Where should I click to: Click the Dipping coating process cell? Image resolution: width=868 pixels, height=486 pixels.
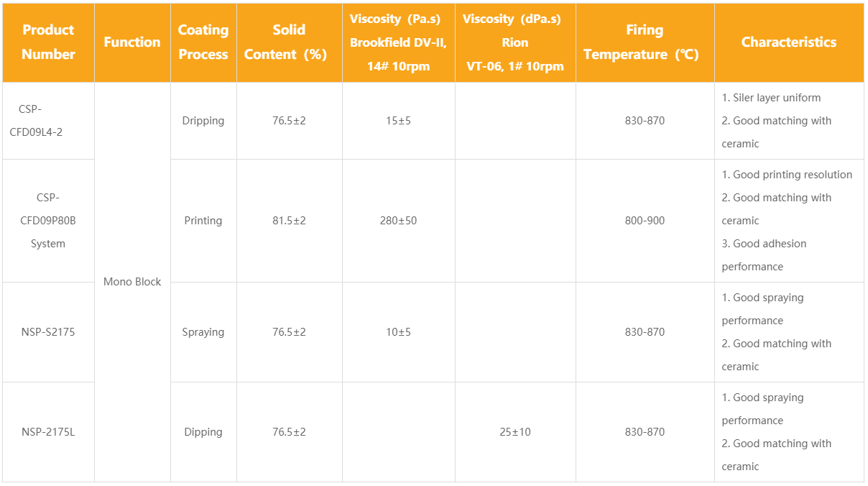coord(203,432)
